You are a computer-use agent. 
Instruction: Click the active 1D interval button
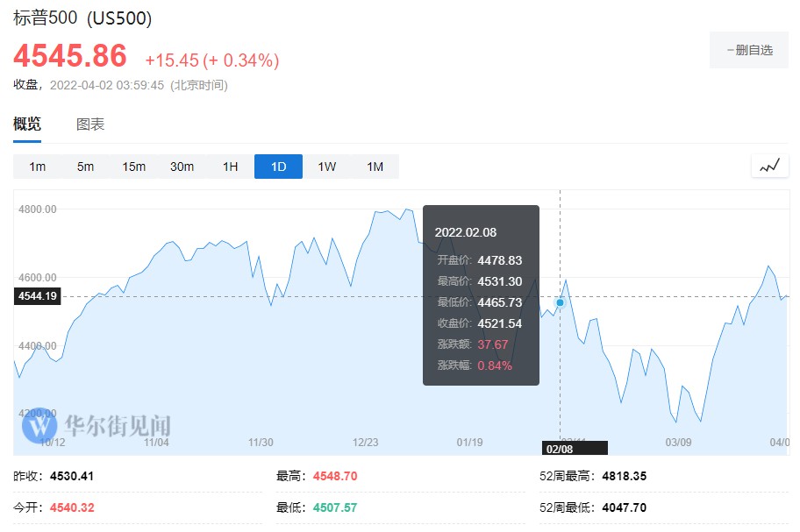tap(278, 167)
